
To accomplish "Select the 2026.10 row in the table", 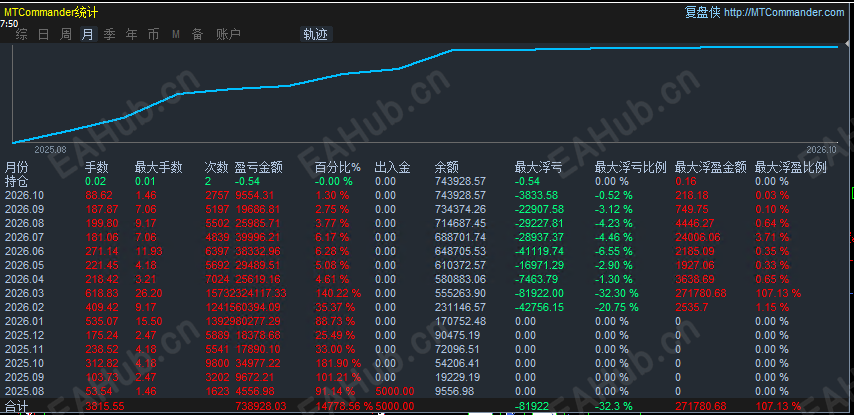I will coord(427,195).
